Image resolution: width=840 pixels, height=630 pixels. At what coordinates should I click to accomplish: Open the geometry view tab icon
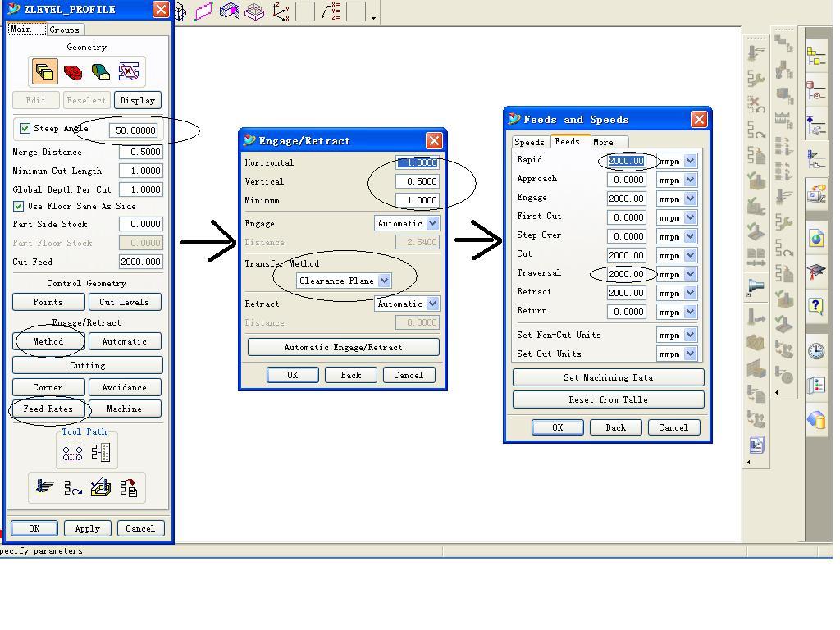click(816, 126)
